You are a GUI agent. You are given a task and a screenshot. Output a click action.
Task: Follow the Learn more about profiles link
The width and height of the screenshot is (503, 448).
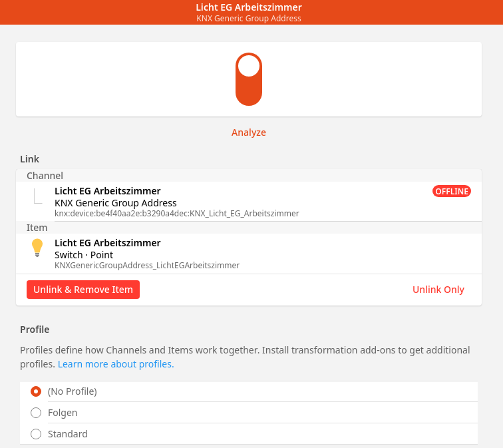(116, 364)
